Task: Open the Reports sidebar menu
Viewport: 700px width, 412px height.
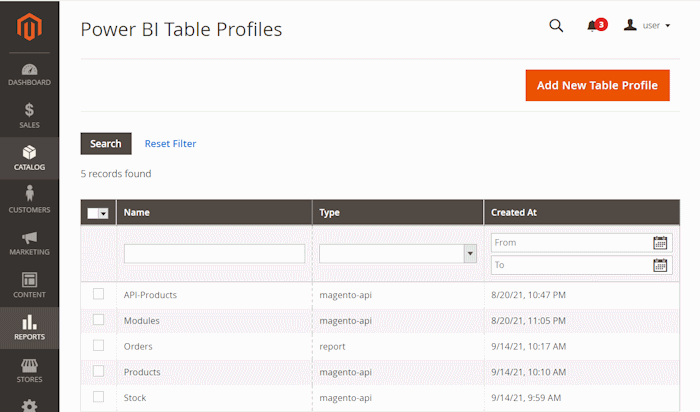Action: (x=29, y=328)
